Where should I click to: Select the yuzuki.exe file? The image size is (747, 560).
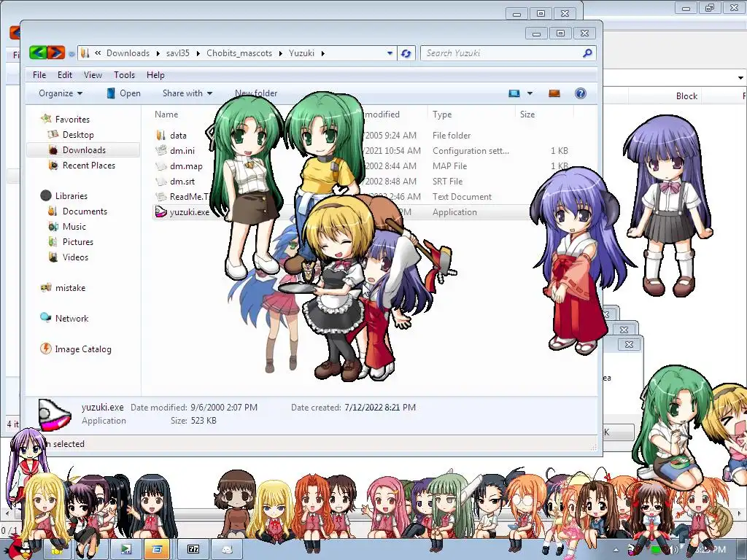pos(189,212)
